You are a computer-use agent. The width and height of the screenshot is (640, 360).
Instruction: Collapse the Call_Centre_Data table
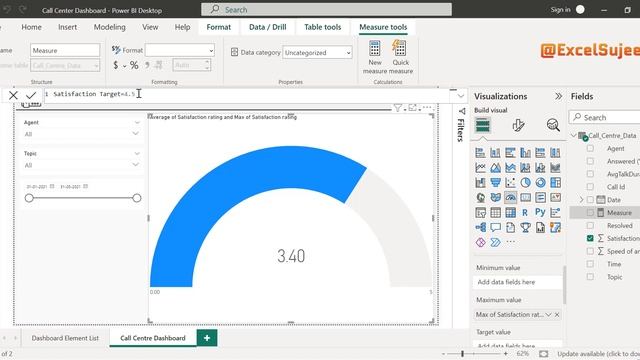573,135
